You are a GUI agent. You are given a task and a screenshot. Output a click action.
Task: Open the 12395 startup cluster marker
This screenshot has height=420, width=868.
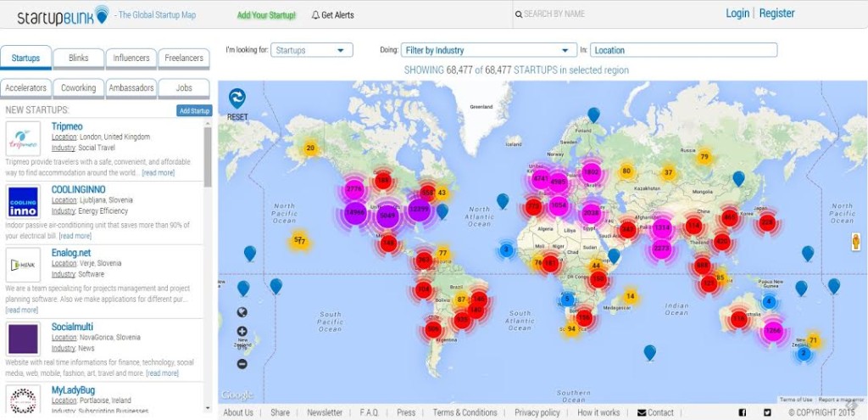pos(419,209)
